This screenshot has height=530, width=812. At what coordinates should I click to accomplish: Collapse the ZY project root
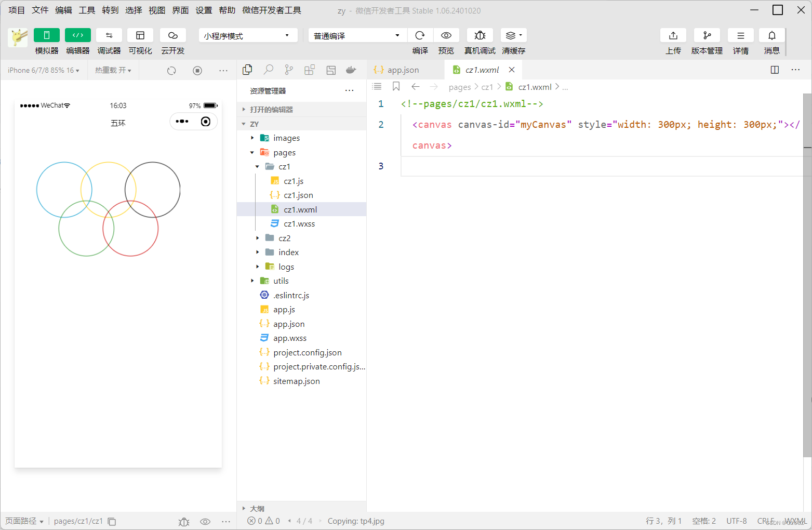tap(301, 124)
